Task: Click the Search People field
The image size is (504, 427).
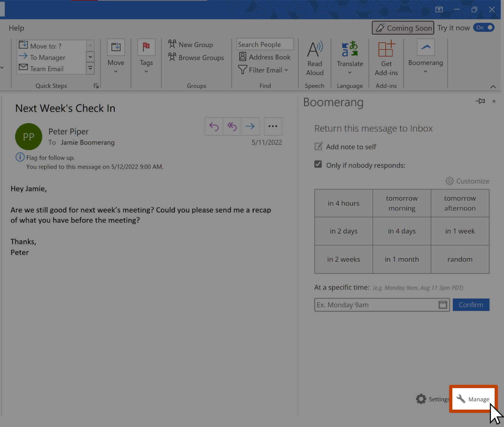Action: click(265, 44)
